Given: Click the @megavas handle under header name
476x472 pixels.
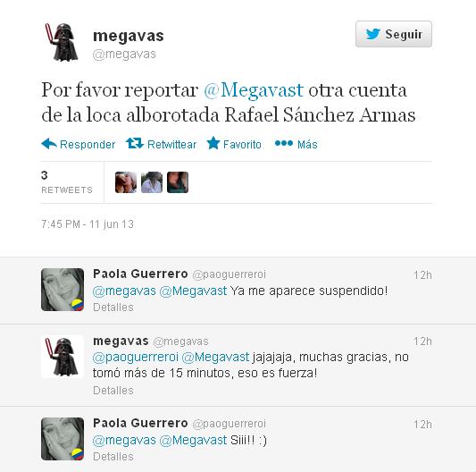Looking at the screenshot, I should click(x=124, y=55).
